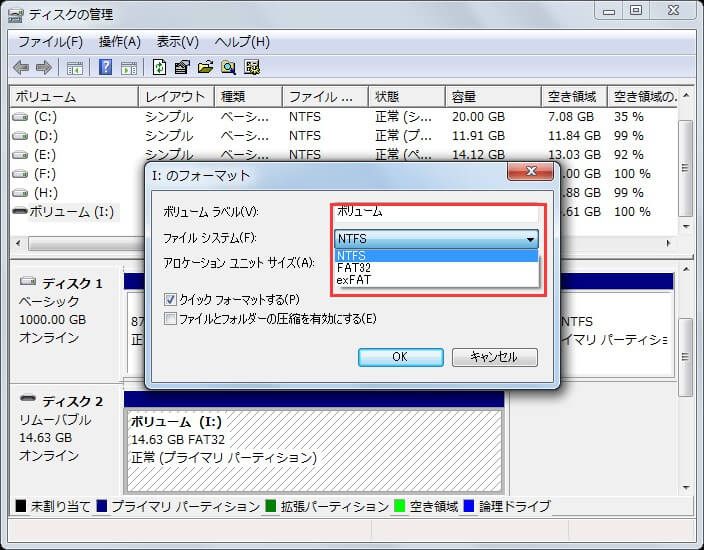Click the volume list scroll-left arrow
Viewport: 704px width, 550px height.
pyautogui.click(x=18, y=244)
